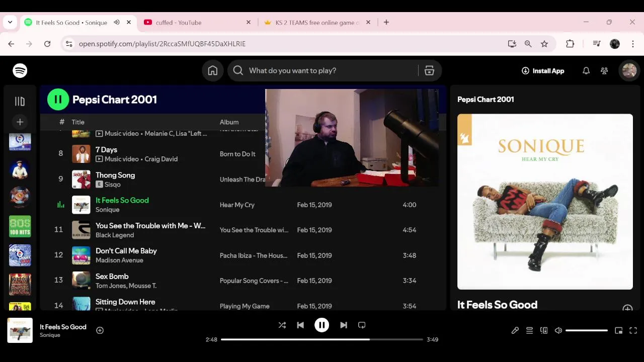Open Born to Do It album link
644x362 pixels.
(237, 154)
